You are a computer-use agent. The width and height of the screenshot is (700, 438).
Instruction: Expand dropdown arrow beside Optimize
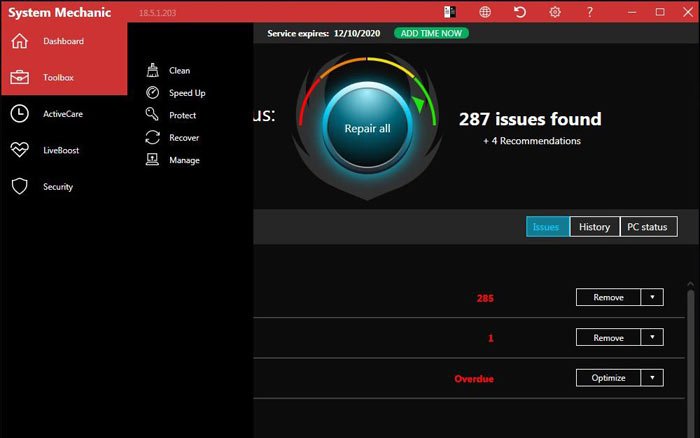point(652,378)
